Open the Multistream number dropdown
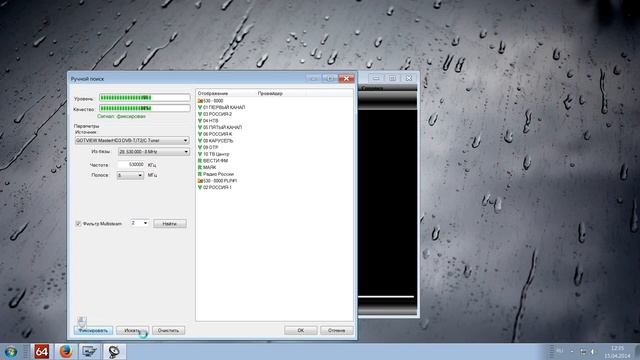 click(x=139, y=223)
